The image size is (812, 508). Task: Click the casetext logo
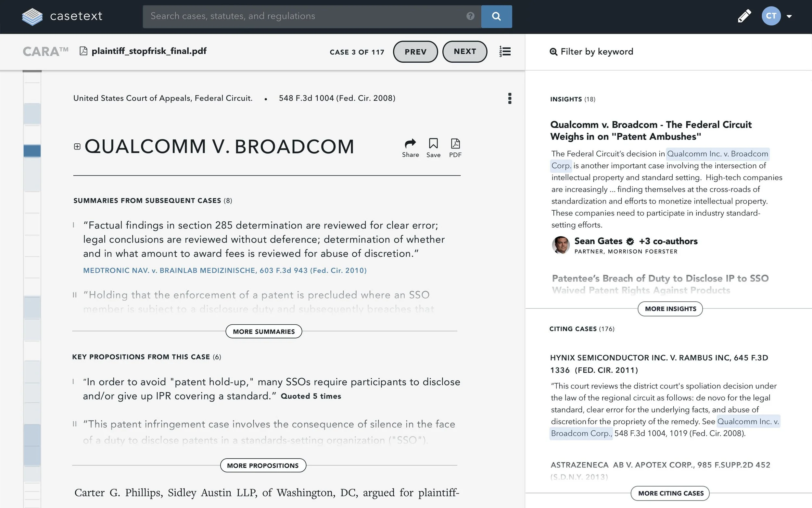[62, 16]
